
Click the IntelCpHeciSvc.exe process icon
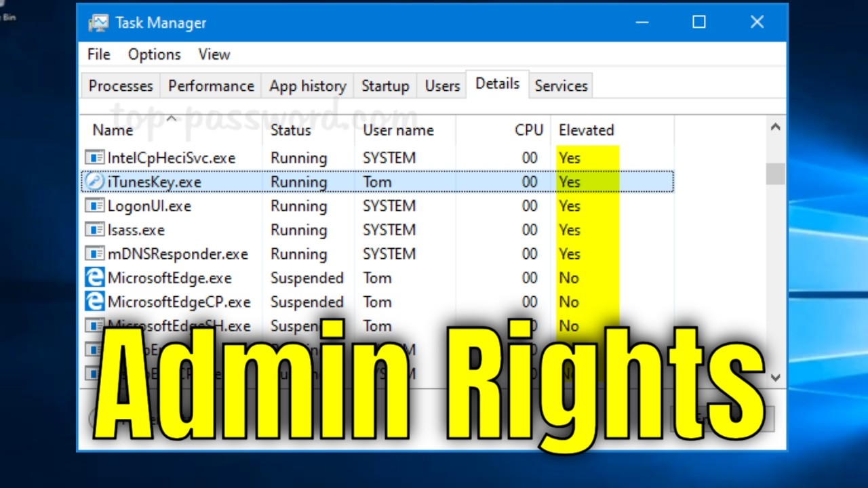(94, 158)
